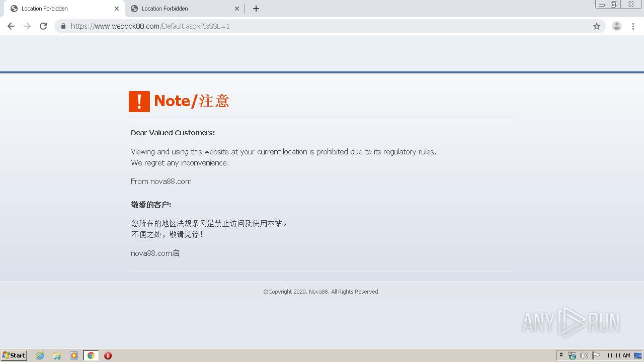
Task: Open a new tab with the plus button
Action: (x=256, y=9)
